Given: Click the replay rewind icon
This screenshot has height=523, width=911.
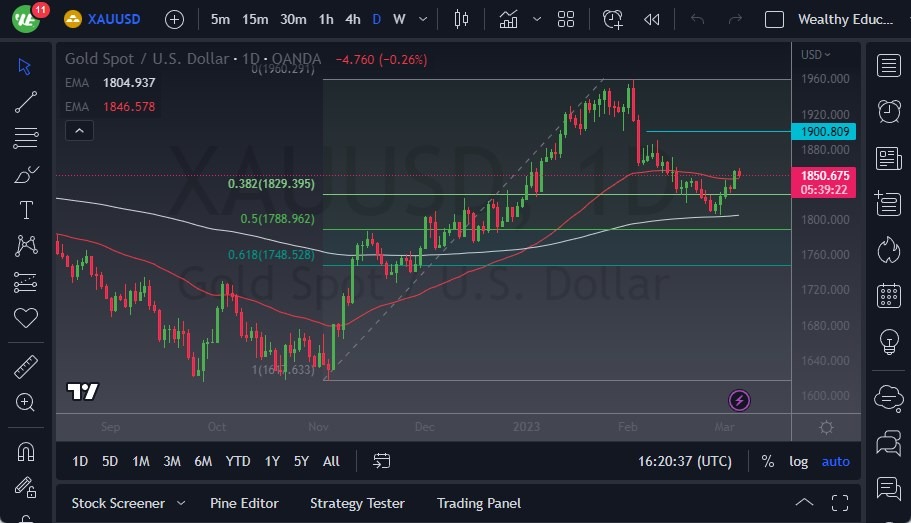Looking at the screenshot, I should click(x=652, y=19).
